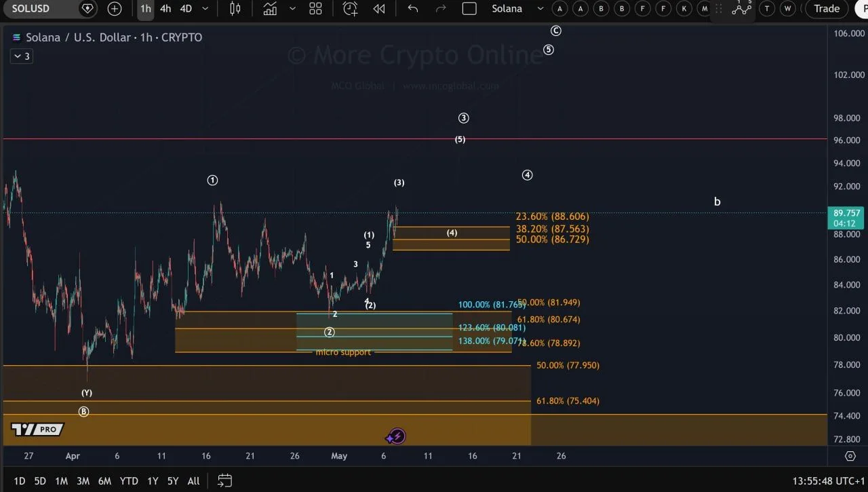Click the T layout shortcut

pyautogui.click(x=767, y=9)
